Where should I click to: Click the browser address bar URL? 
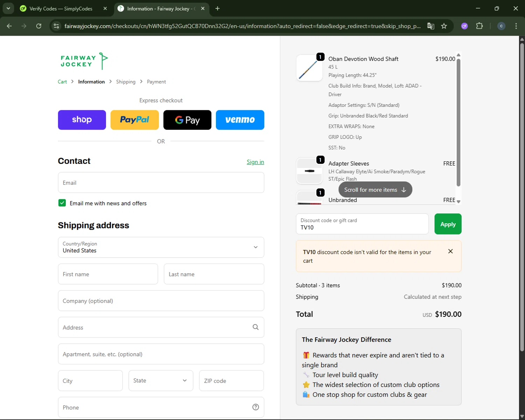coord(243,26)
